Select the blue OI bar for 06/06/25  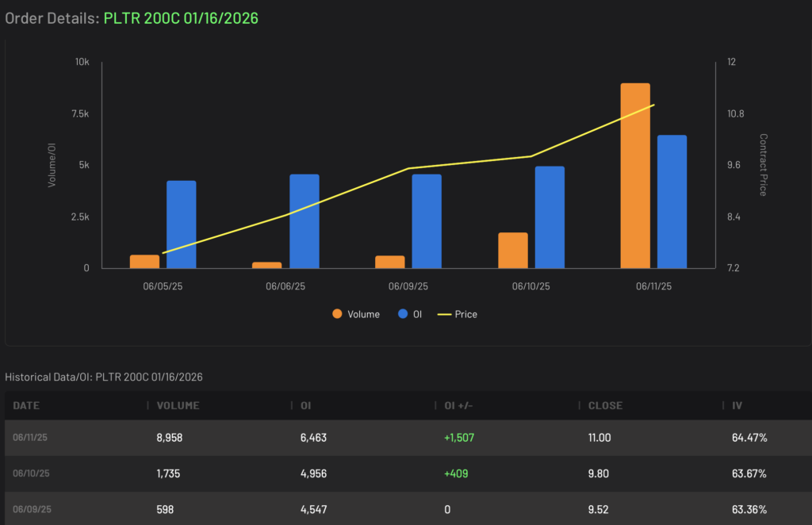pos(304,221)
